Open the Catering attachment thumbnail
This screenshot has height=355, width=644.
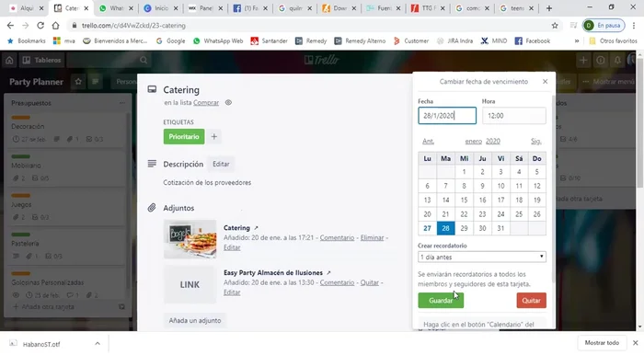point(190,239)
